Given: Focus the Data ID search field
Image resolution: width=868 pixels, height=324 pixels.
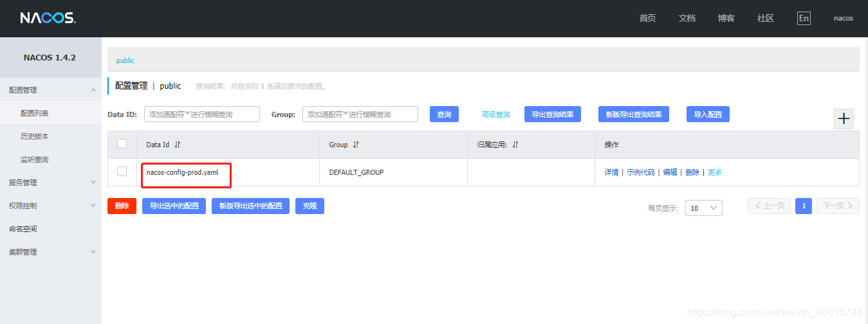Looking at the screenshot, I should tap(202, 114).
